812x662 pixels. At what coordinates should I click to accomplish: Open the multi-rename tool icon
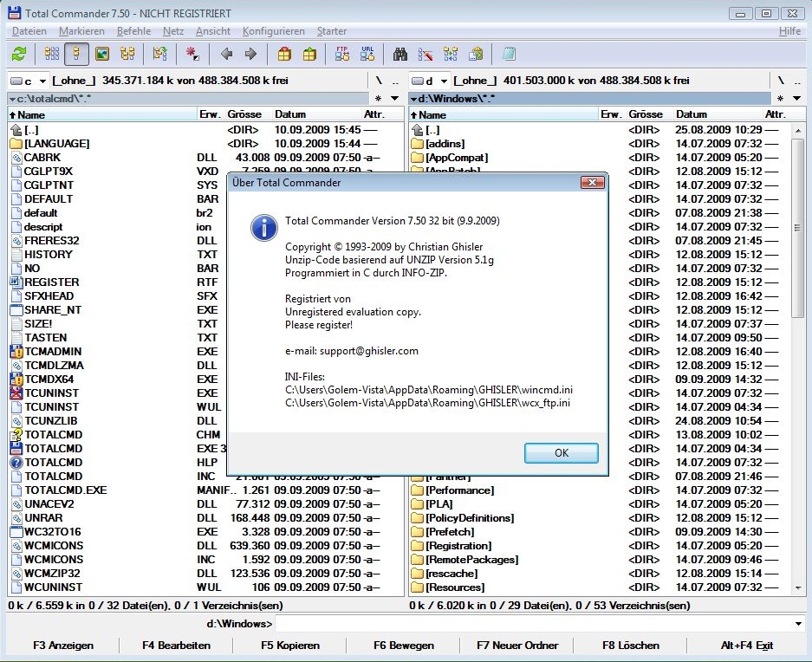[425, 54]
